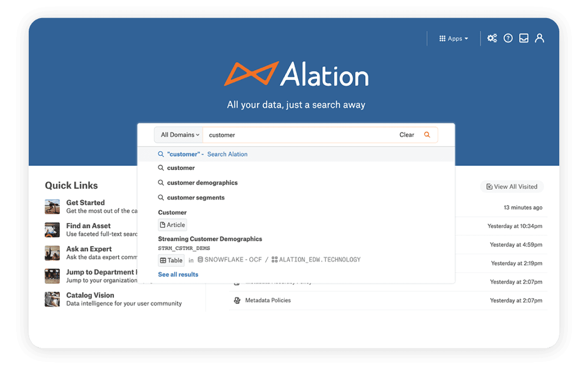Image resolution: width=588 pixels, height=366 pixels.
Task: Open the Help question mark icon
Action: 508,38
